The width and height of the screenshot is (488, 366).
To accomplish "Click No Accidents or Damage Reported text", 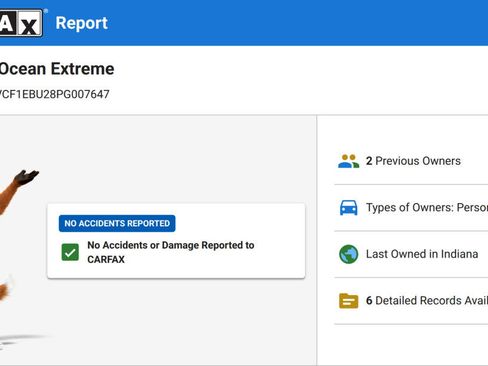I will (x=171, y=252).
